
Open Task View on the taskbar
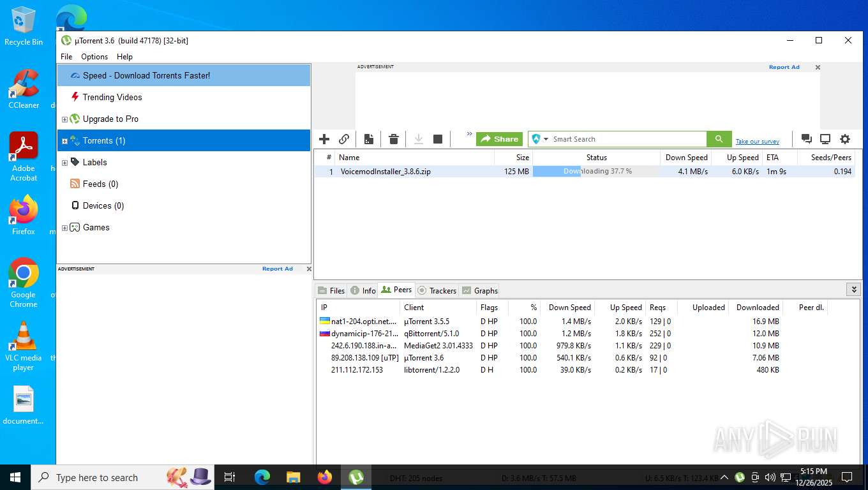[x=230, y=477]
